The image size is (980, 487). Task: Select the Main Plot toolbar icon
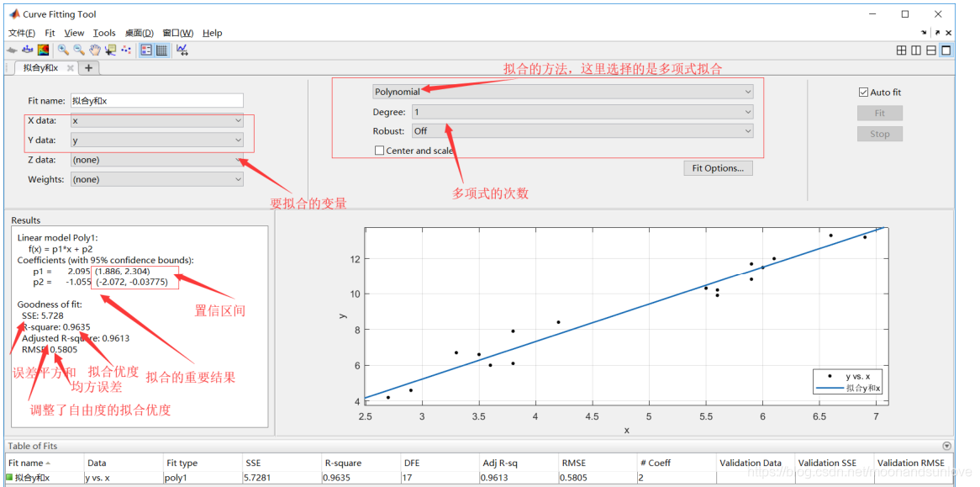click(x=12, y=50)
